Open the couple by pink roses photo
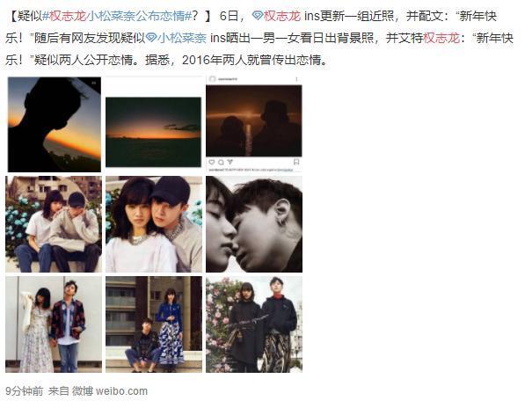The width and height of the screenshot is (532, 408). [254, 324]
